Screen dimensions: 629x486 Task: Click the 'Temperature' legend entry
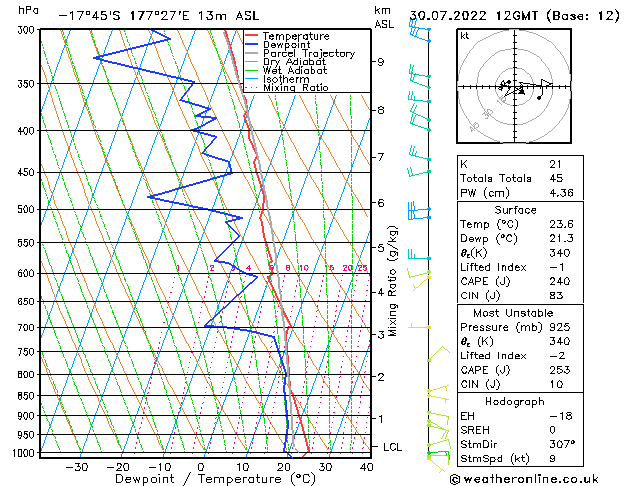296,36
